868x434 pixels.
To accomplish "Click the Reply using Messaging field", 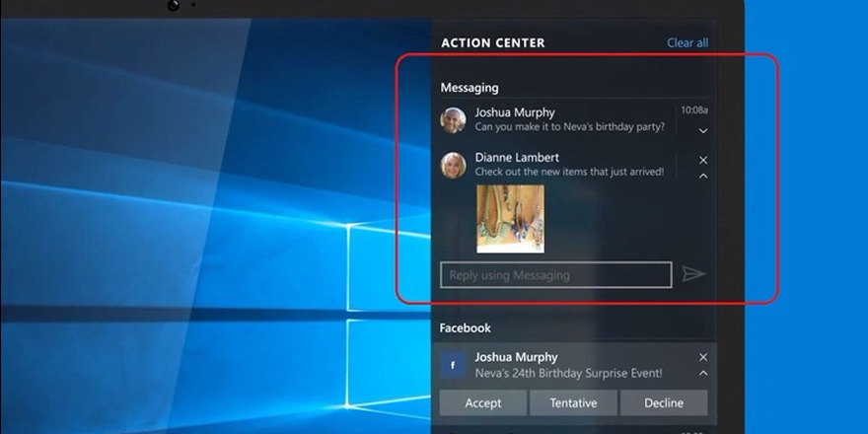I will click(555, 275).
